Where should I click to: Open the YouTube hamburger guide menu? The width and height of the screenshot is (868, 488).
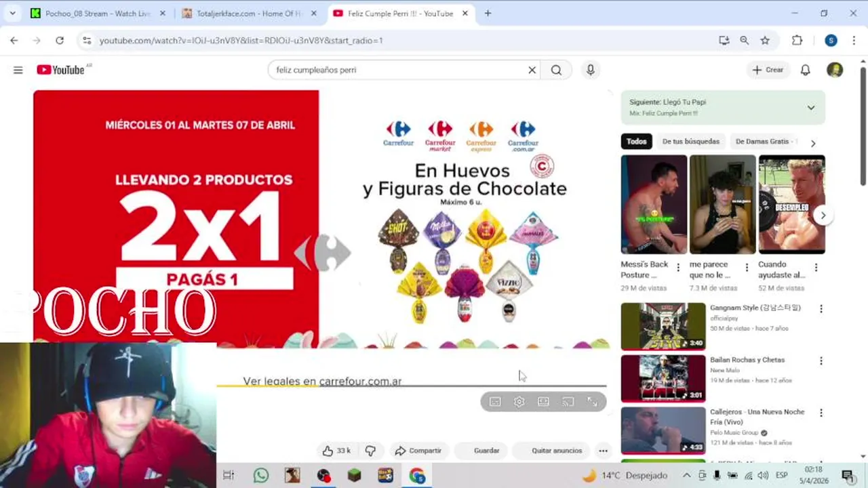point(18,70)
